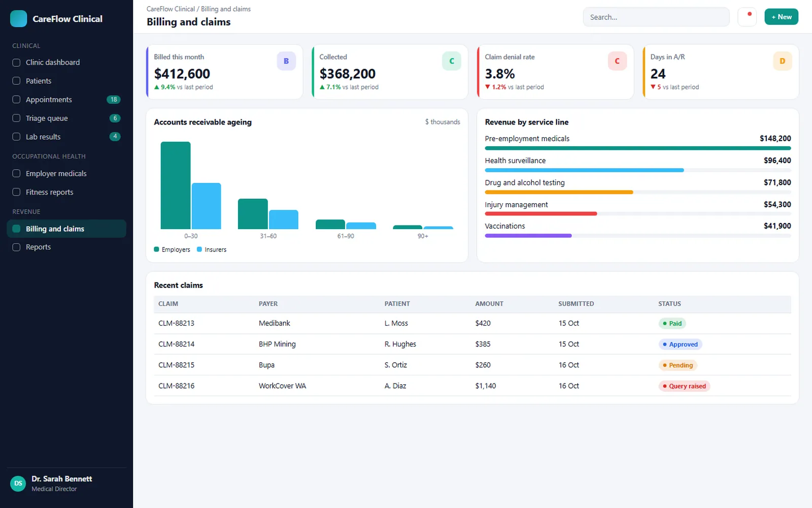Open Triage queue in sidebar
The width and height of the screenshot is (812, 508).
[66, 118]
